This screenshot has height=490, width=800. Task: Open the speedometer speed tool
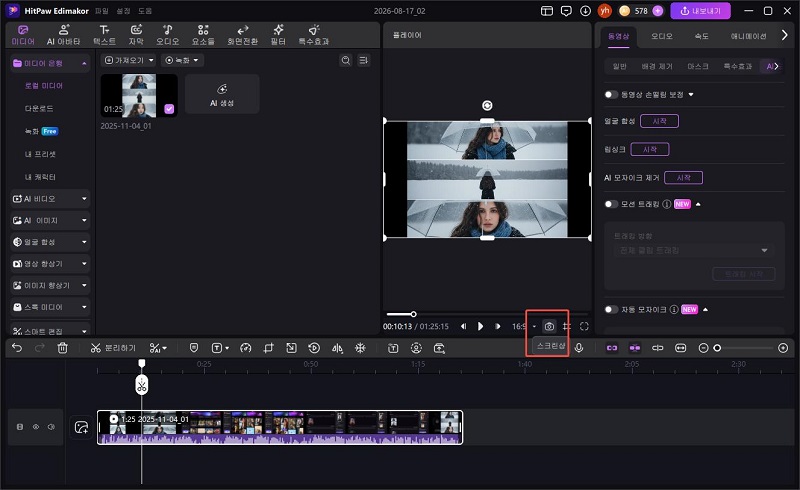pos(245,348)
